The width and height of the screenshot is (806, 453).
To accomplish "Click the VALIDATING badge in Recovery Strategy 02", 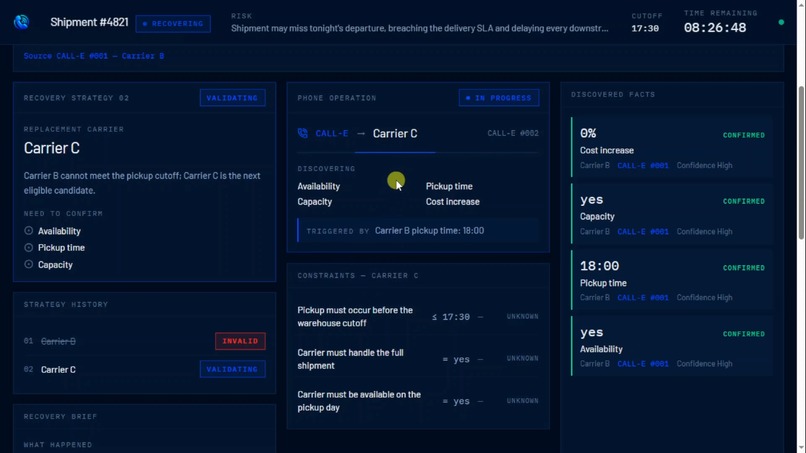I will [232, 98].
